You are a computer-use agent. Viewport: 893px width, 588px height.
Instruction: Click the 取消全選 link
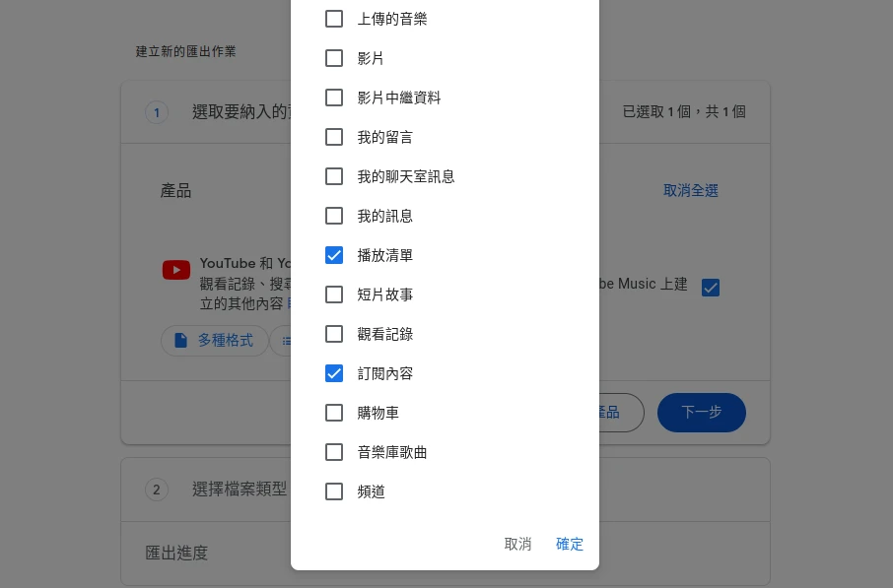691,191
